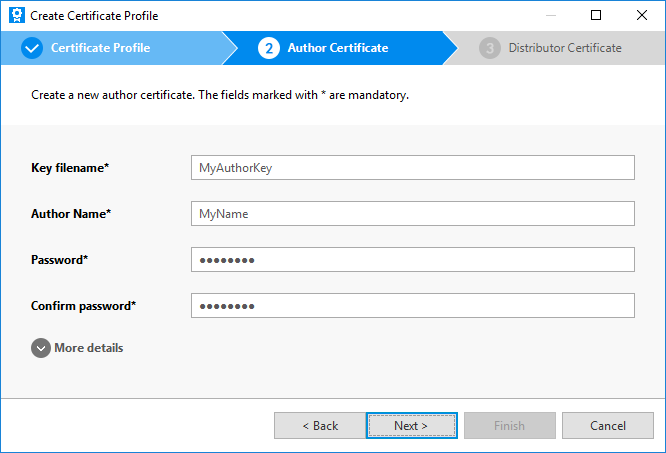Click the greyed step 3 number circle
The height and width of the screenshot is (453, 666).
pos(489,48)
